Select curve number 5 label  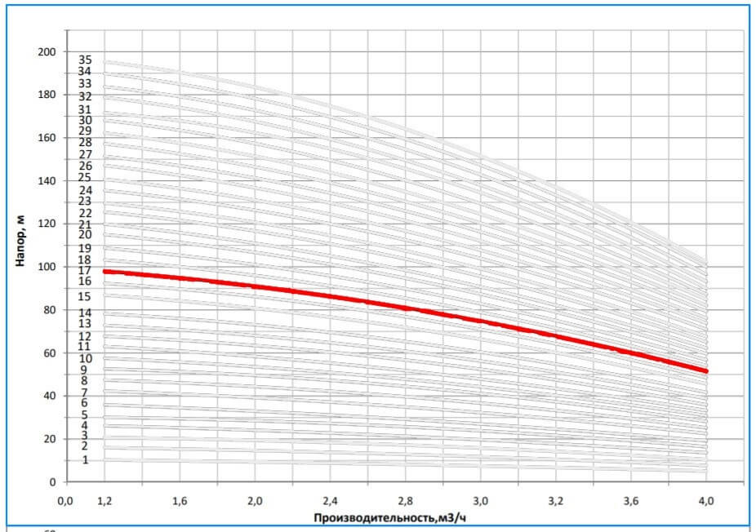point(85,415)
